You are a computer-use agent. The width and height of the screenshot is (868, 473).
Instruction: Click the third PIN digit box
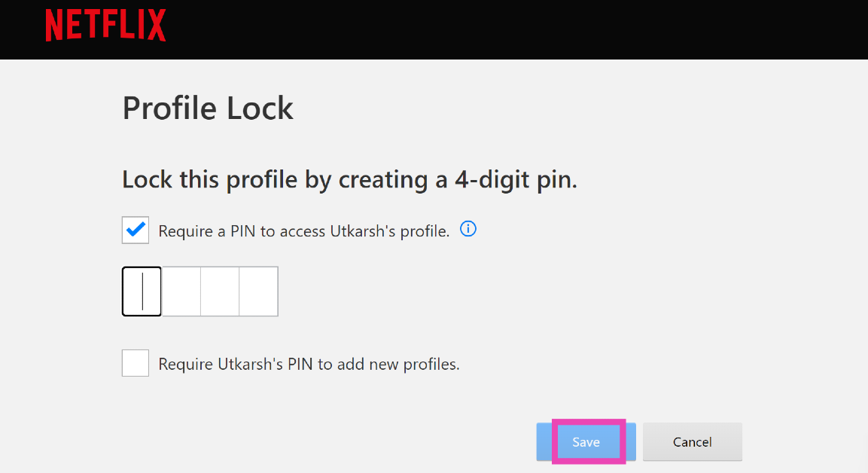[x=220, y=291]
